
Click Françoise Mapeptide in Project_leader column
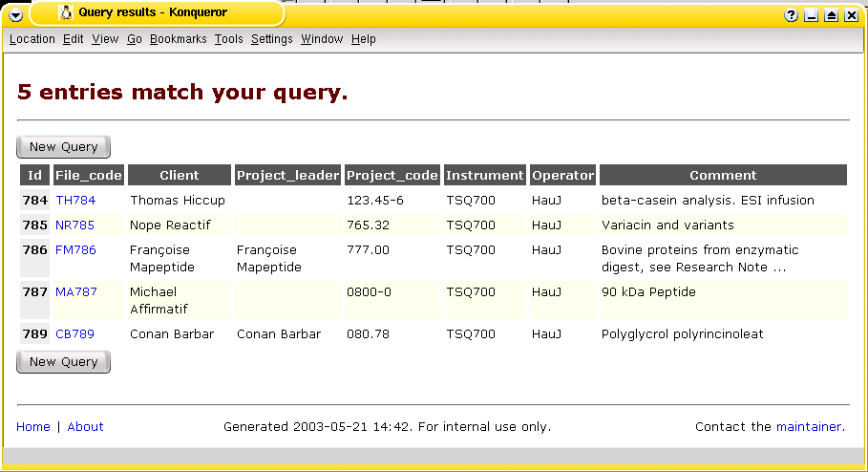pyautogui.click(x=269, y=258)
